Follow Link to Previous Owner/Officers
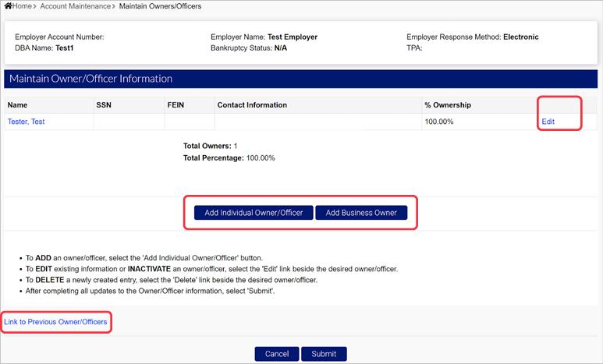 (55, 321)
